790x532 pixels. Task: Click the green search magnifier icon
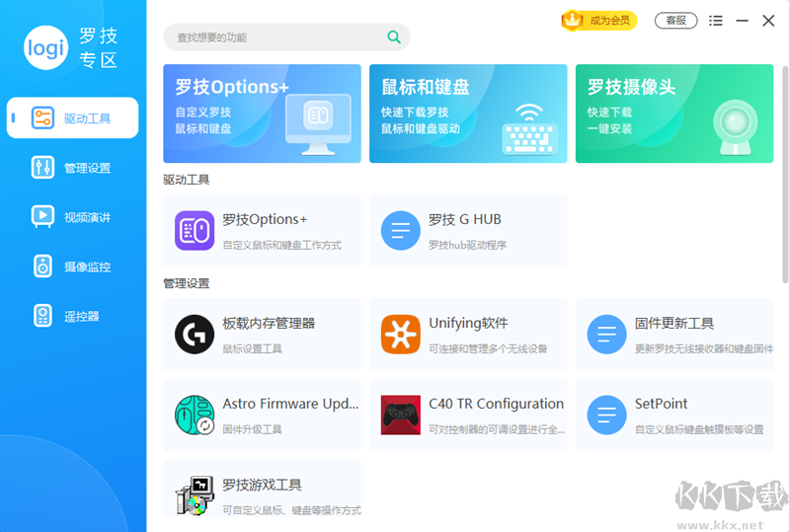394,37
